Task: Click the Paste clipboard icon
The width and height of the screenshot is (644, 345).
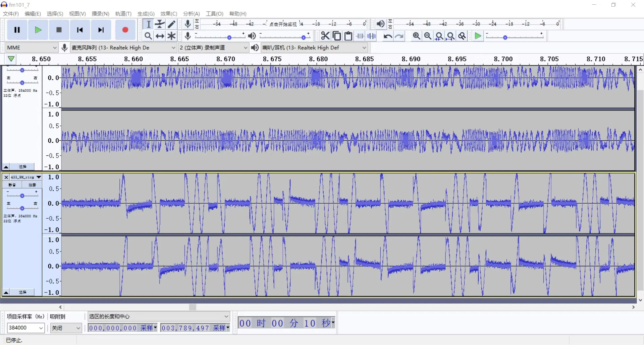Action: pyautogui.click(x=348, y=36)
